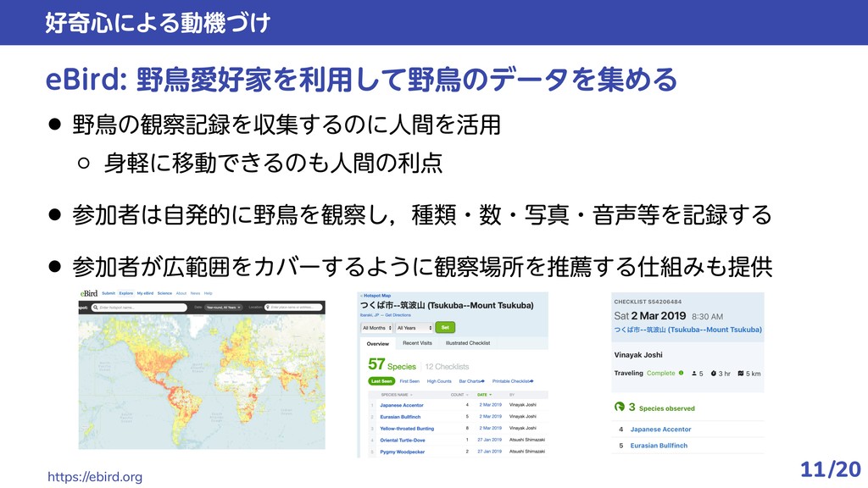Open the Yellow-throated Bunting species link
The image size is (868, 488).
point(407,428)
